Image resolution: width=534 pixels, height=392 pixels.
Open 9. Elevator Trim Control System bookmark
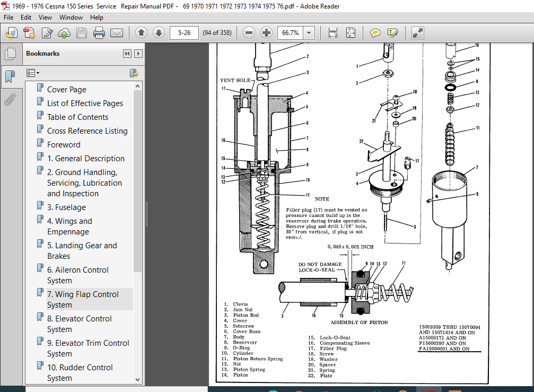click(88, 349)
